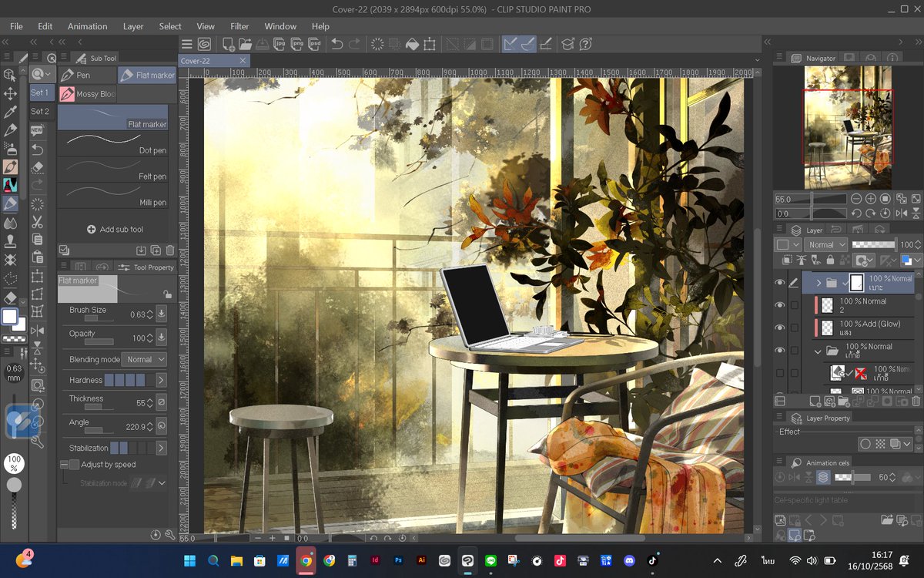The height and width of the screenshot is (578, 924).
Task: Open Clip Studio Paint from the taskbar
Action: click(467, 560)
